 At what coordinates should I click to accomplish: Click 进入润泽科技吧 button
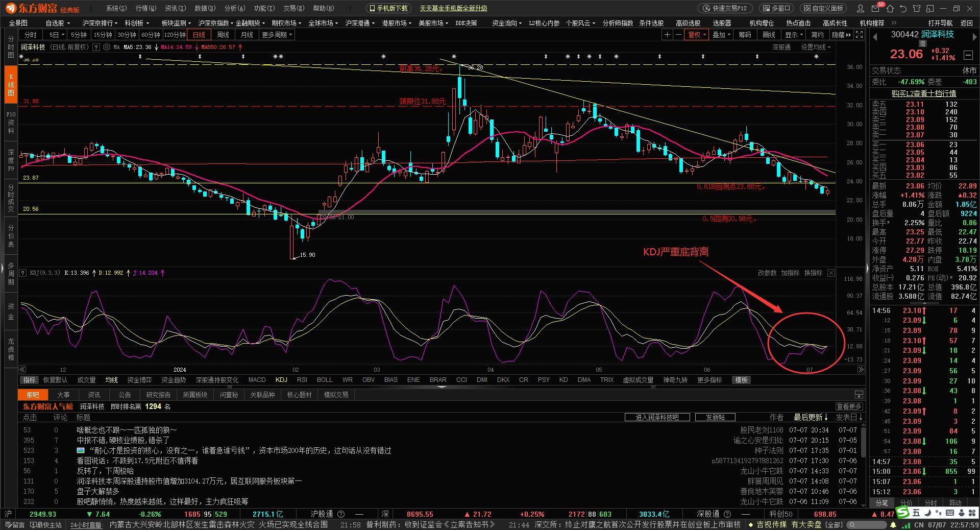(657, 417)
